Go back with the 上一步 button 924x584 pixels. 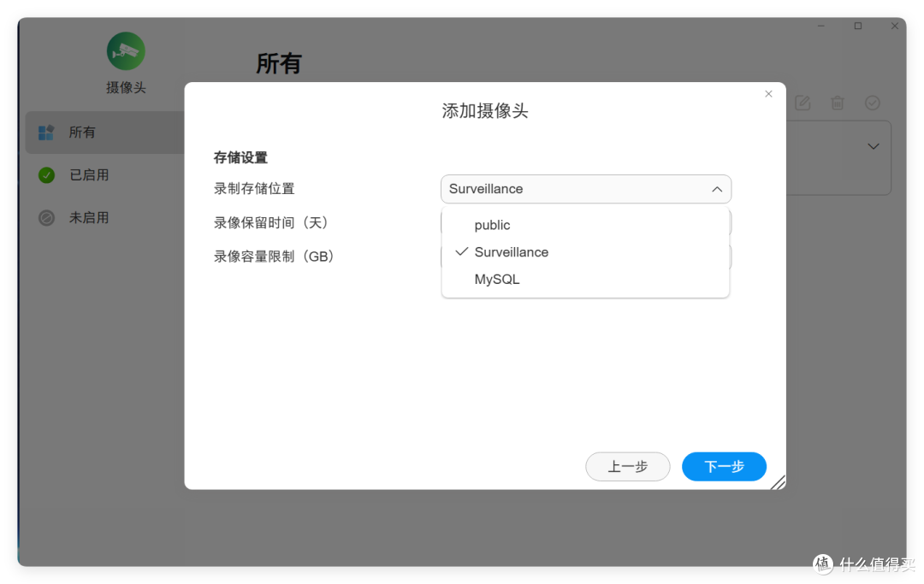click(x=628, y=466)
